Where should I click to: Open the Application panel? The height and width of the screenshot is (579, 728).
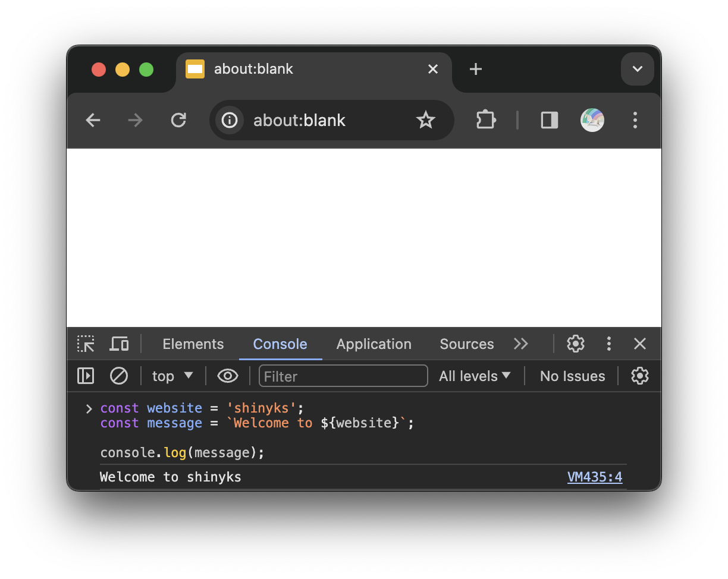pyautogui.click(x=374, y=344)
